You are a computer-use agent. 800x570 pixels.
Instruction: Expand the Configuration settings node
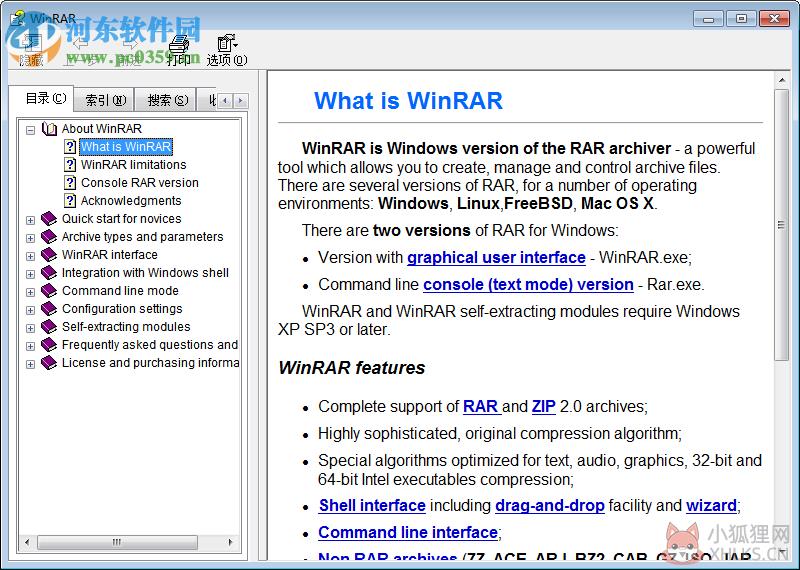click(31, 310)
